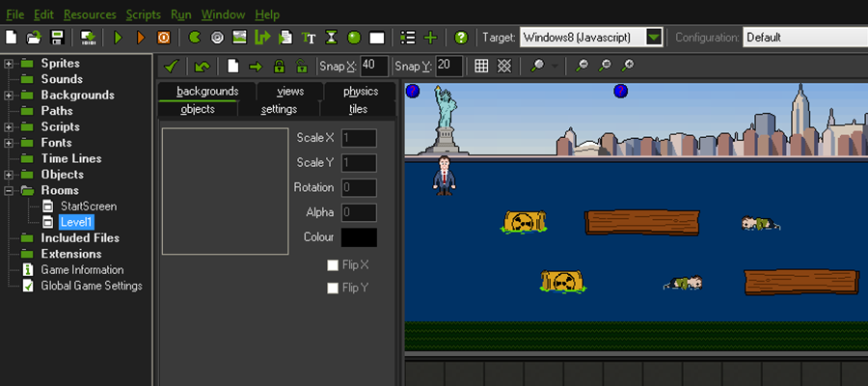Expand the Fonts folder
Screen dimensions: 868x386
(x=9, y=143)
